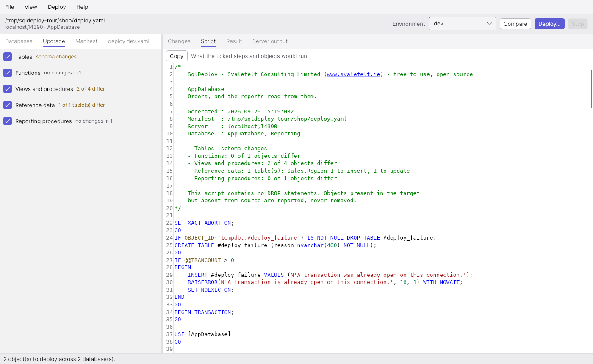
Task: Untick the Tables step checkbox
Action: pos(8,57)
